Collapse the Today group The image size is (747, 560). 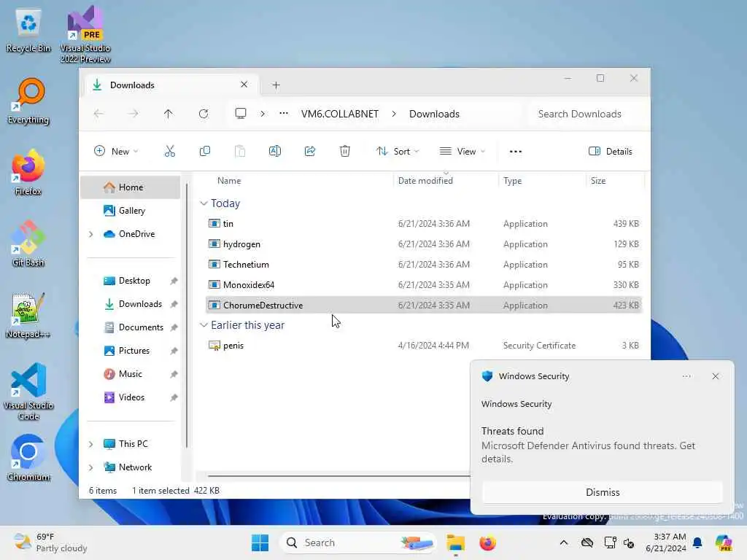(x=204, y=203)
